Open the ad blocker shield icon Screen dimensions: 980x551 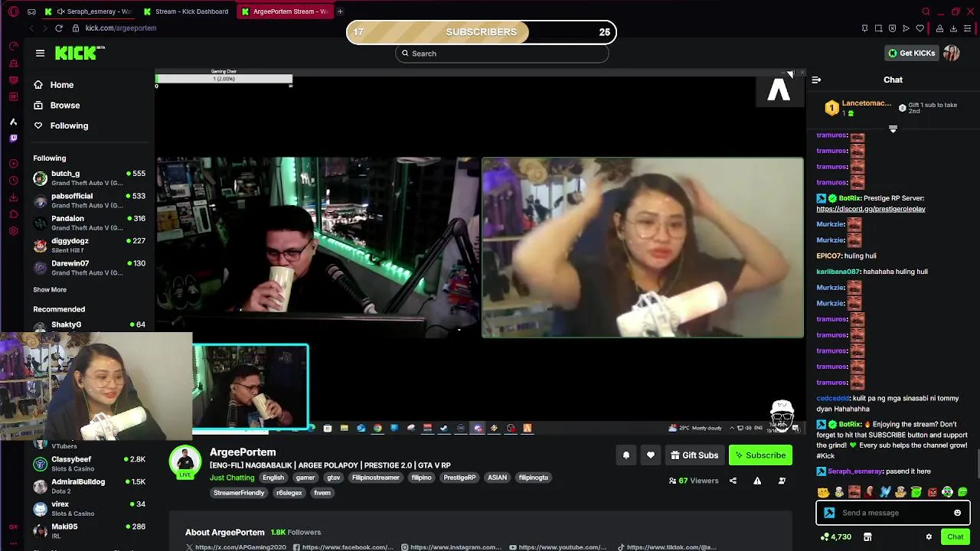(x=892, y=28)
